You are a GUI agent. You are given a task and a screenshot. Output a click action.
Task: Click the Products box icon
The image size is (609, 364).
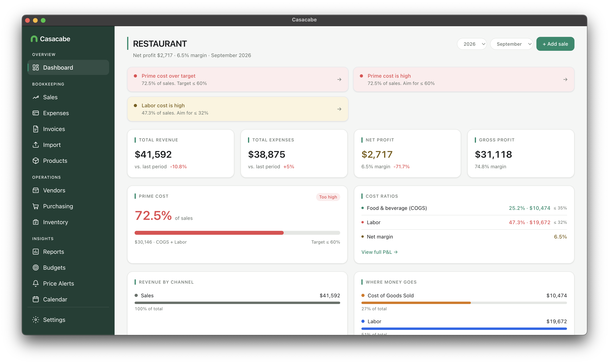point(36,161)
